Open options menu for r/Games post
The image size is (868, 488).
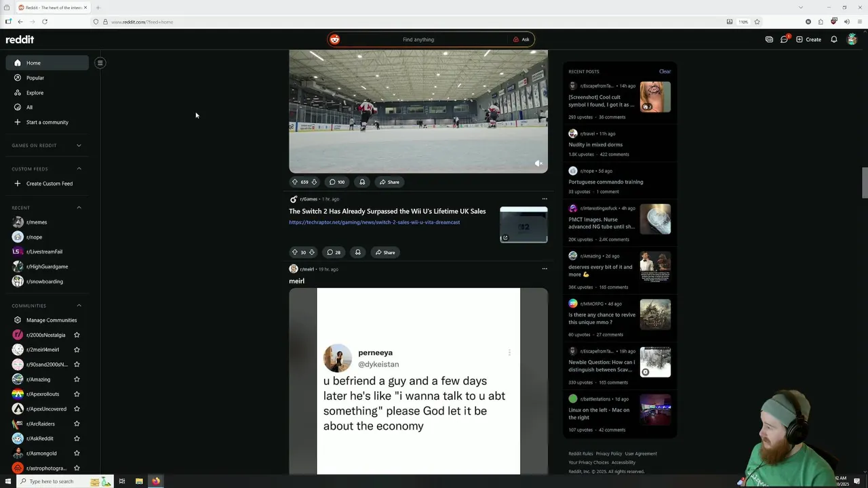545,199
